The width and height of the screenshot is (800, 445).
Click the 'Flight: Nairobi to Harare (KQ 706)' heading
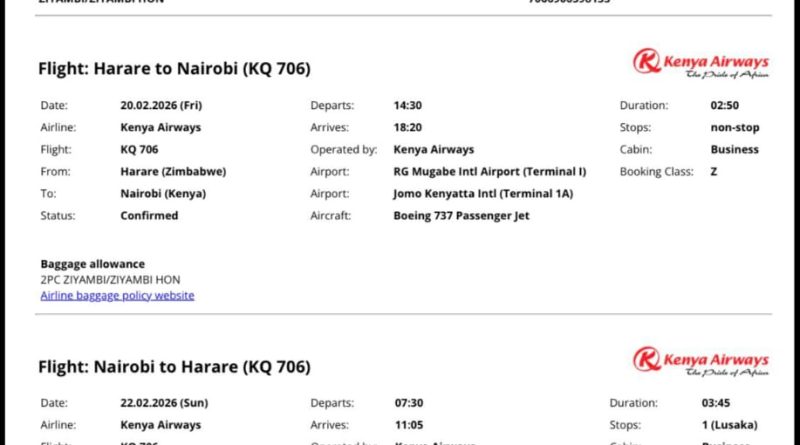174,367
